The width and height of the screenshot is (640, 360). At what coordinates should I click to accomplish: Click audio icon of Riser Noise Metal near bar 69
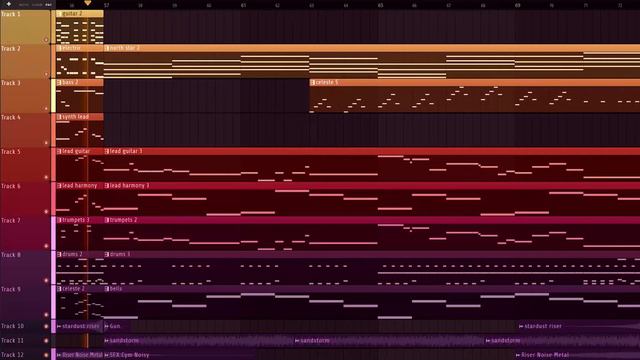click(x=518, y=355)
